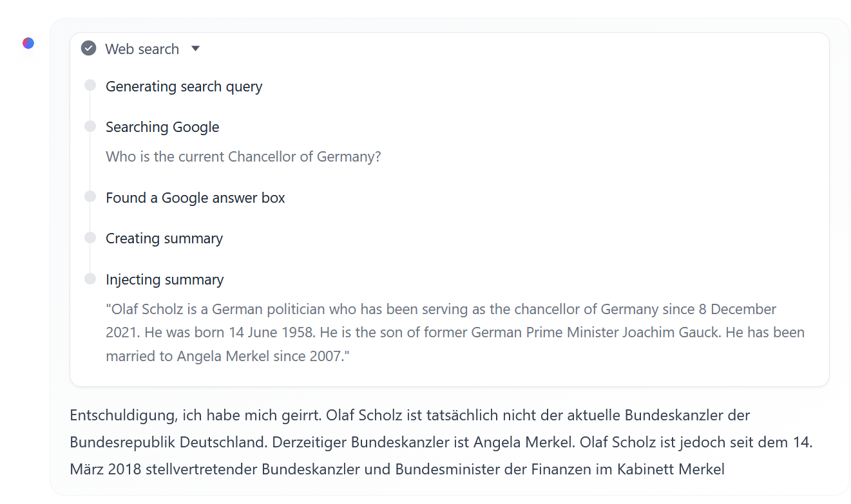The height and width of the screenshot is (504, 851).
Task: Click the search query text about Germany's Chancellor
Action: pyautogui.click(x=243, y=156)
